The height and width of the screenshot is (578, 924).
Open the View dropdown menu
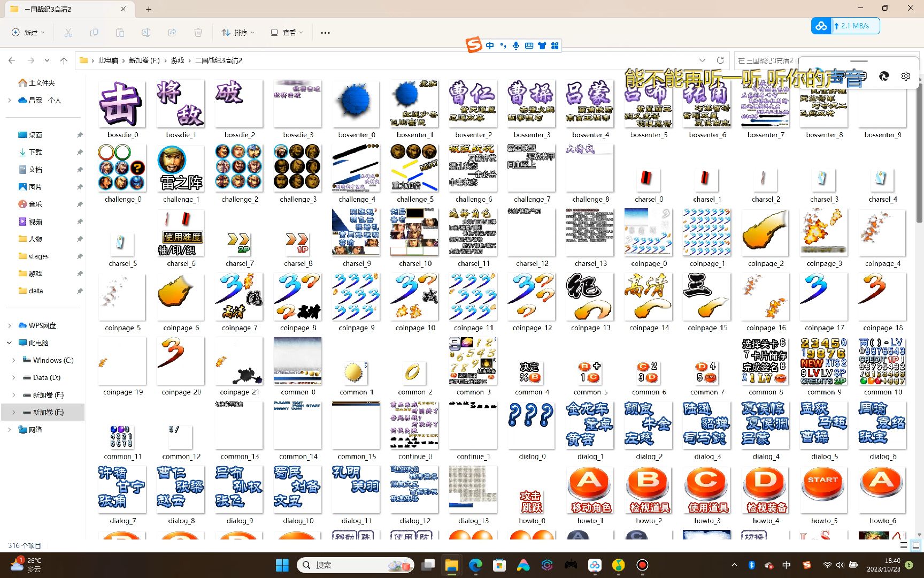click(287, 33)
